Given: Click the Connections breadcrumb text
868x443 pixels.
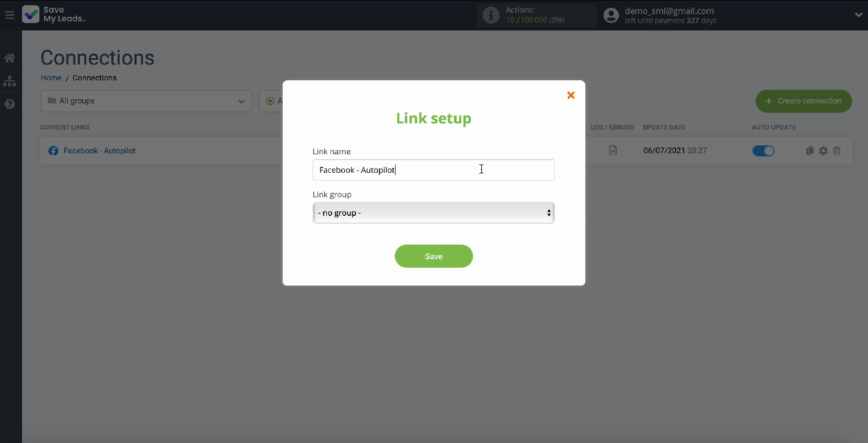Looking at the screenshot, I should pos(95,78).
